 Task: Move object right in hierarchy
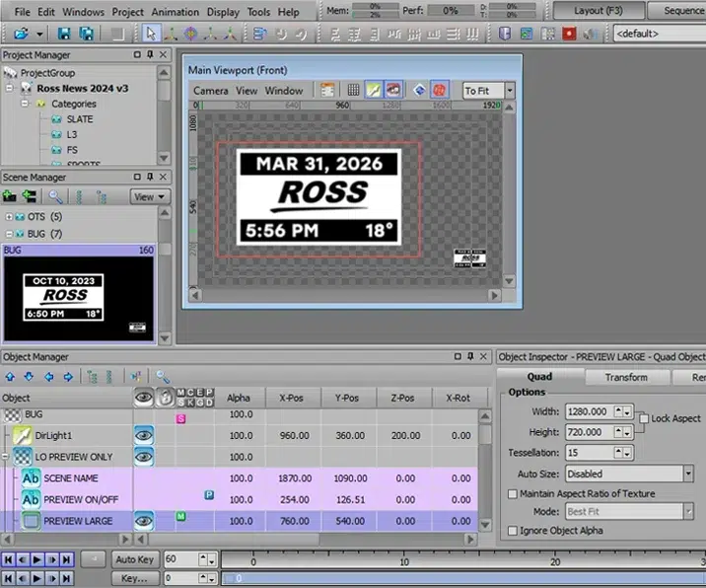[x=68, y=376]
